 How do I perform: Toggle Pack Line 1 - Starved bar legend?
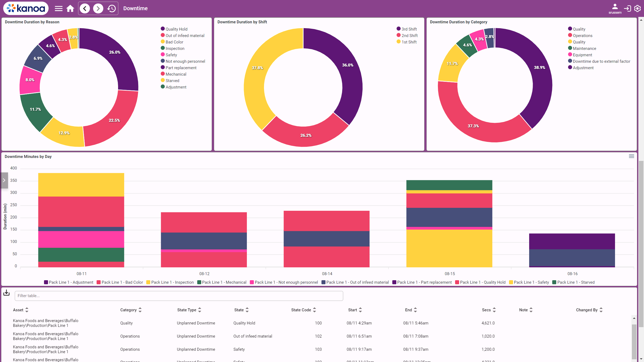[573, 282]
